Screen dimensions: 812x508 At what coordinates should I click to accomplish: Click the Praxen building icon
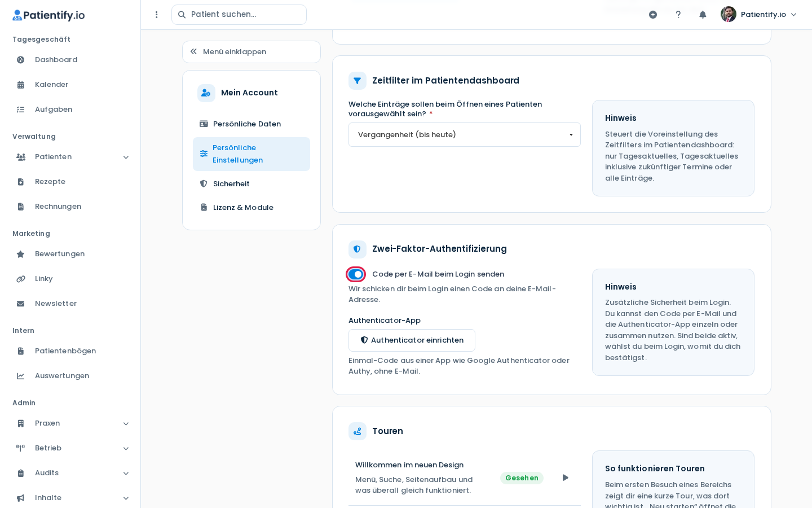(21, 423)
